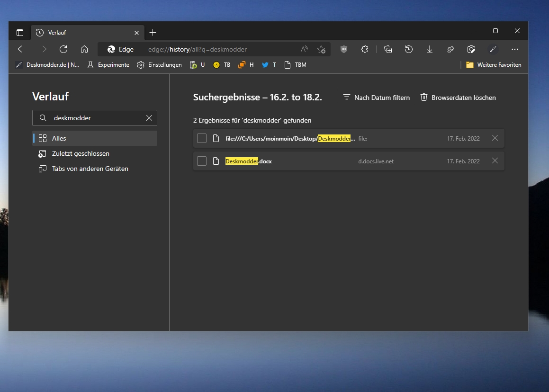Open the file:///C:/Users/moinmoin history entry
This screenshot has width=549, height=392.
(290, 139)
